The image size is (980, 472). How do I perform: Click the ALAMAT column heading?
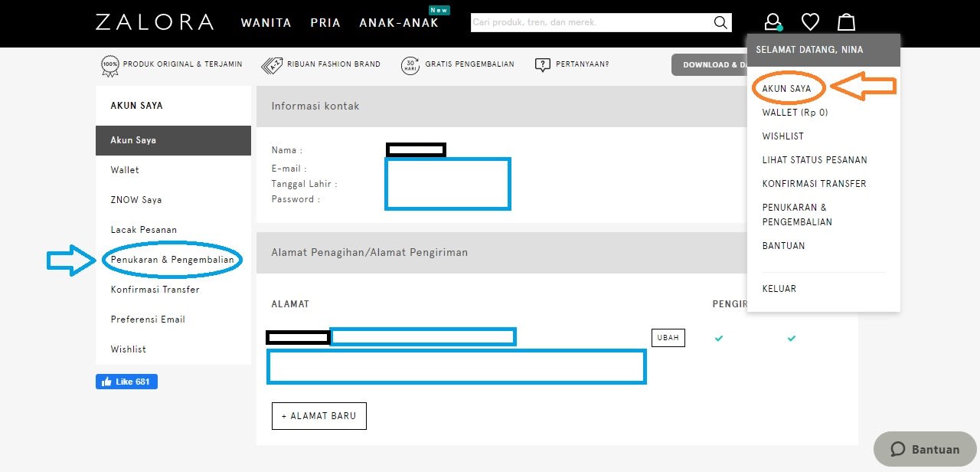coord(290,304)
